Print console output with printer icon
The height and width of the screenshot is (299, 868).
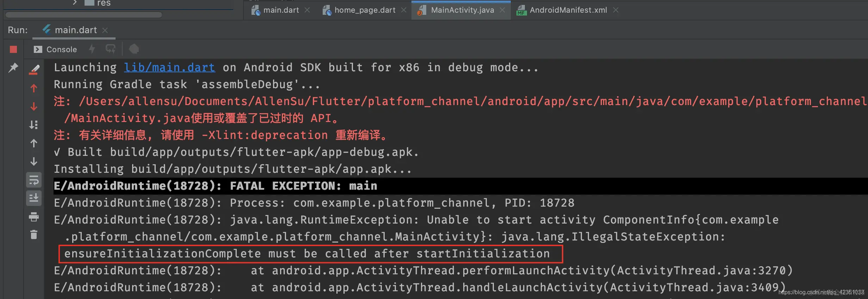34,217
